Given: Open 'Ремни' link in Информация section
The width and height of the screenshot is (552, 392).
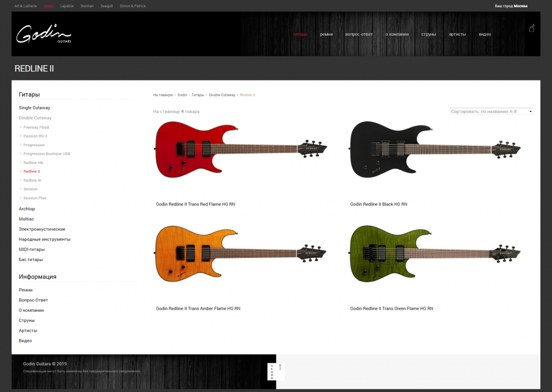Looking at the screenshot, I should pos(26,290).
